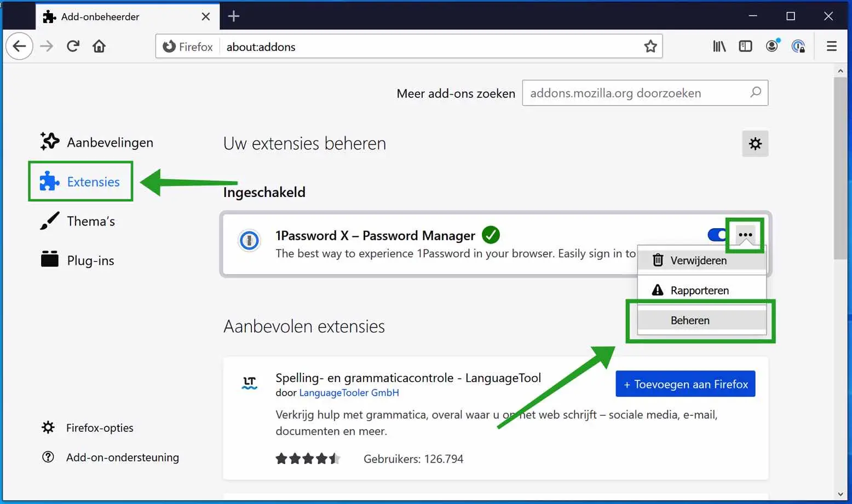Viewport: 852px width, 504px height.
Task: Select Beheren in the extension menu
Action: (x=701, y=320)
